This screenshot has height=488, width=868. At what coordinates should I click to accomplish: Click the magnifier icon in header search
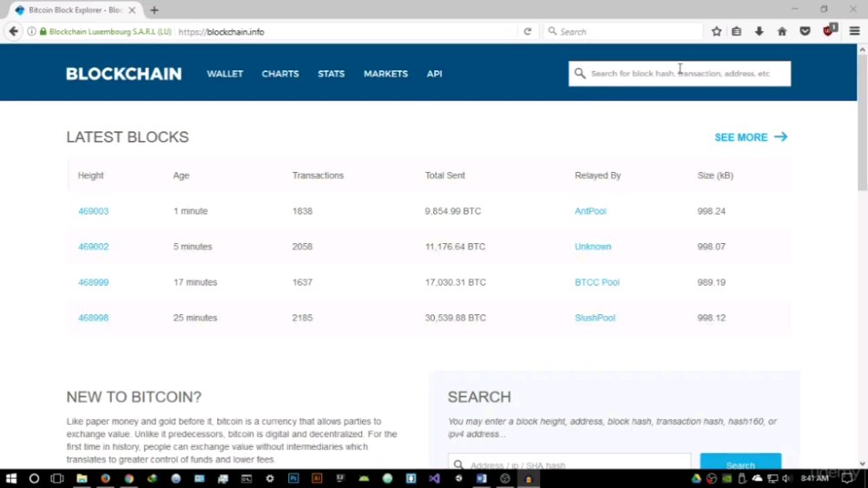click(580, 74)
